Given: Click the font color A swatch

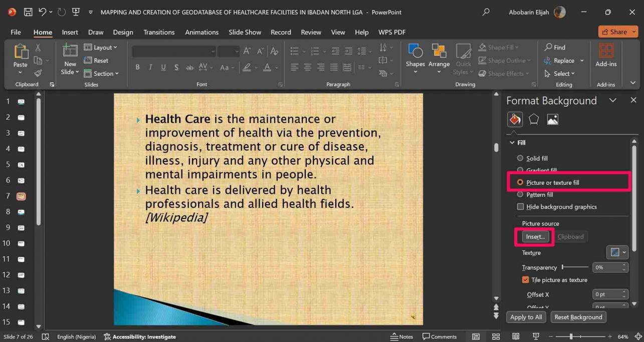Looking at the screenshot, I should [267, 67].
